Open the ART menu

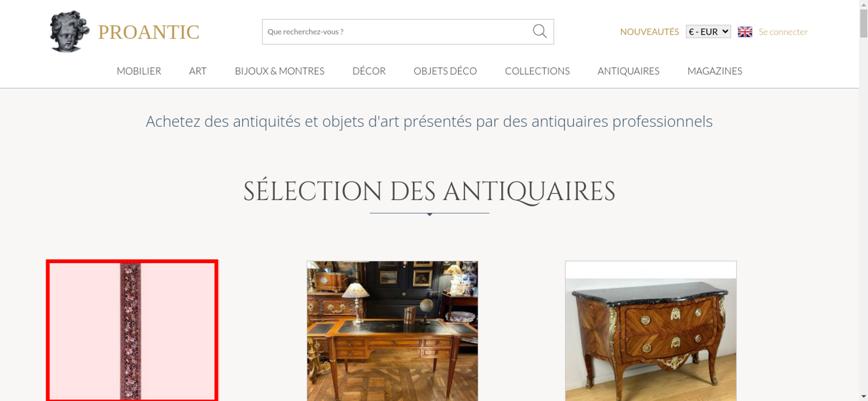pyautogui.click(x=198, y=71)
